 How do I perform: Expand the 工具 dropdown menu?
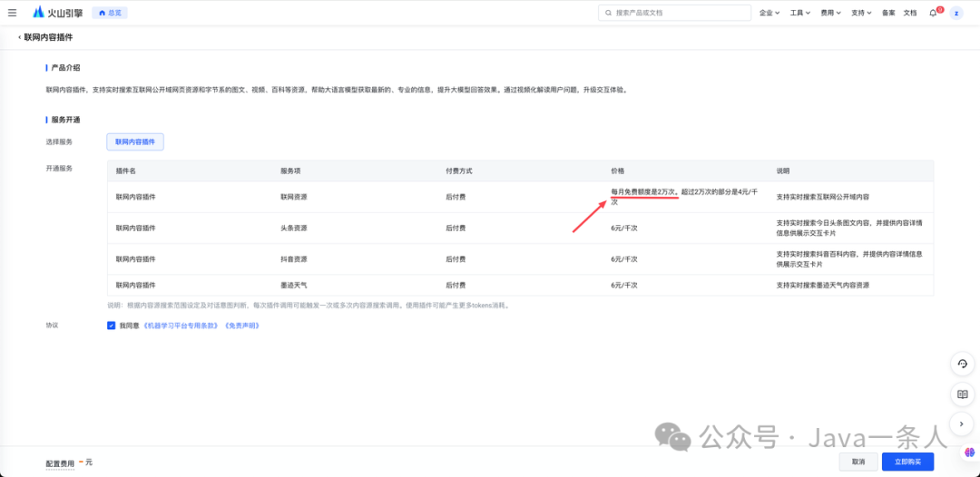coord(800,13)
